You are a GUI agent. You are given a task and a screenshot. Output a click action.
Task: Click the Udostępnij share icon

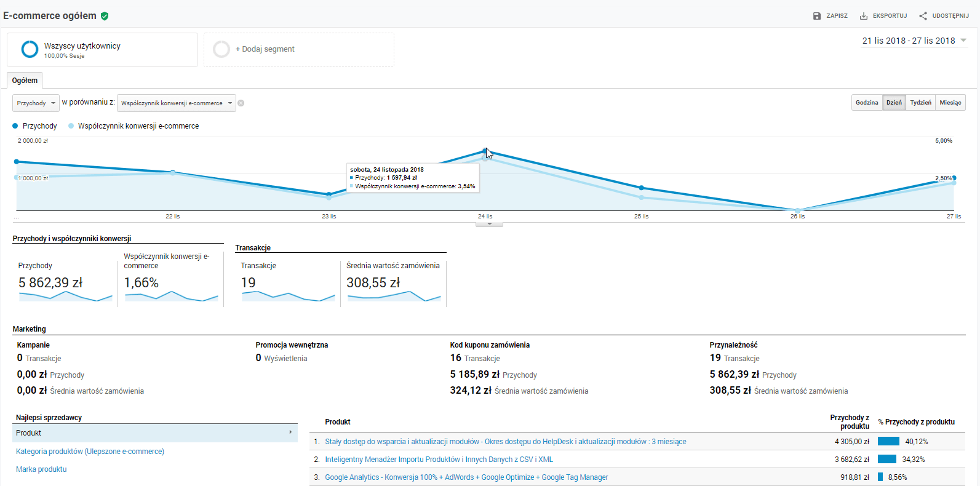[x=923, y=16]
